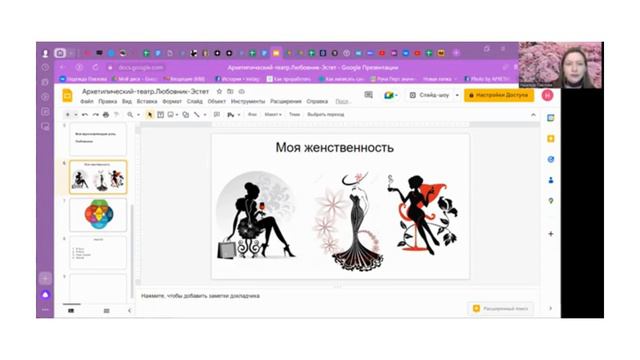Open comment history icon in header
640x360 pixels.
tap(369, 95)
